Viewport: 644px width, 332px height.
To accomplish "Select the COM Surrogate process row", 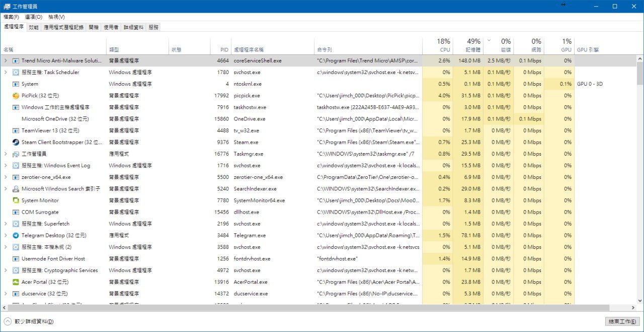I will coord(40,212).
